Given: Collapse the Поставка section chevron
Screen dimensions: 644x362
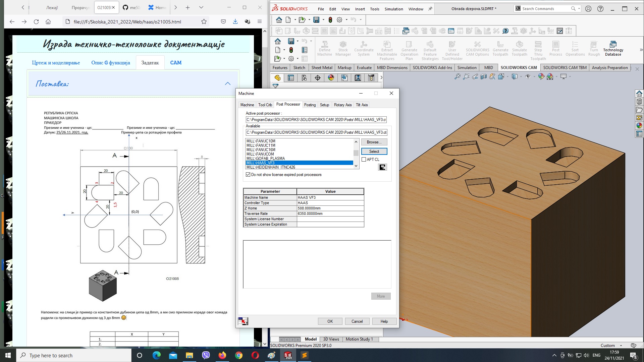Looking at the screenshot, I should 228,84.
